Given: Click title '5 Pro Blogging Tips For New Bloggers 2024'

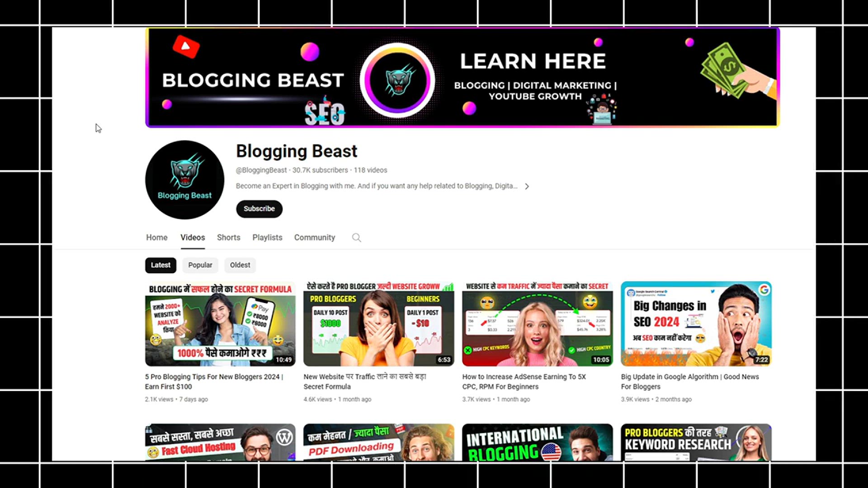Looking at the screenshot, I should point(214,381).
